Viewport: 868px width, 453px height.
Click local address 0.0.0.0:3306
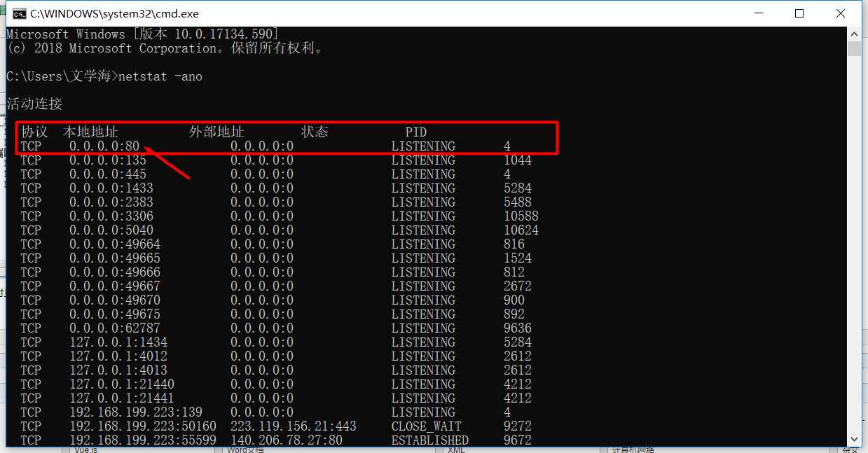pyautogui.click(x=111, y=216)
